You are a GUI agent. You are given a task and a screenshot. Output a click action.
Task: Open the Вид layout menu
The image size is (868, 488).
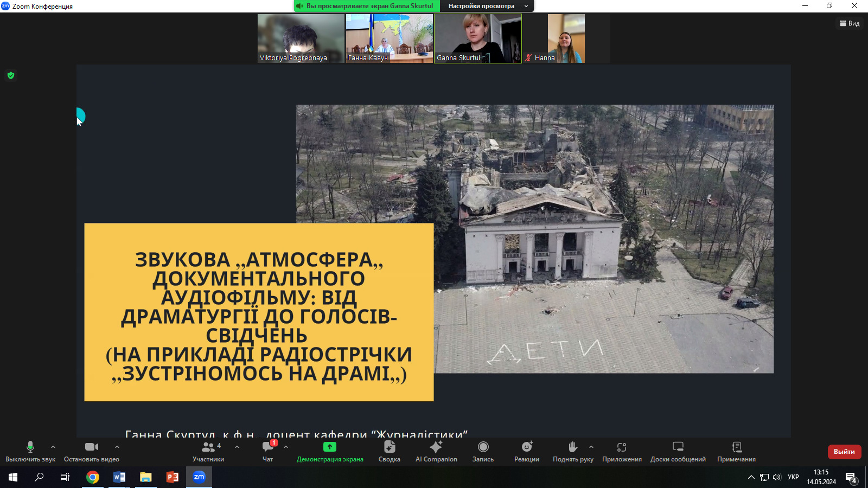tap(850, 23)
